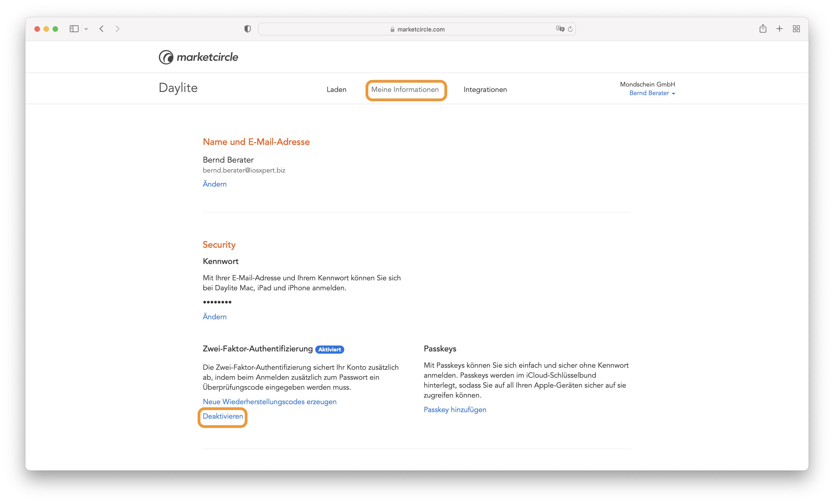Click the marketcircle.com address bar

[417, 29]
